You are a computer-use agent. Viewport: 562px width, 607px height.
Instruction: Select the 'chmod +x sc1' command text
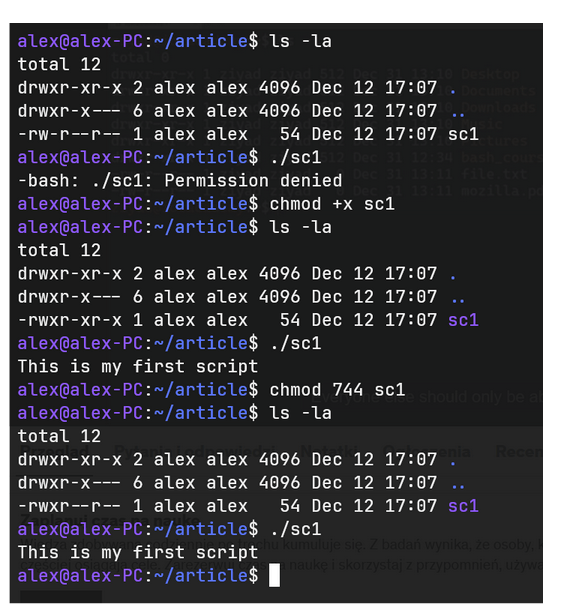[332, 204]
